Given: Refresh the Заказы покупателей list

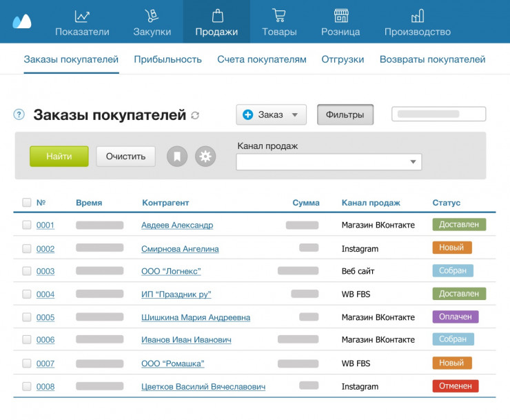Looking at the screenshot, I should coord(195,115).
